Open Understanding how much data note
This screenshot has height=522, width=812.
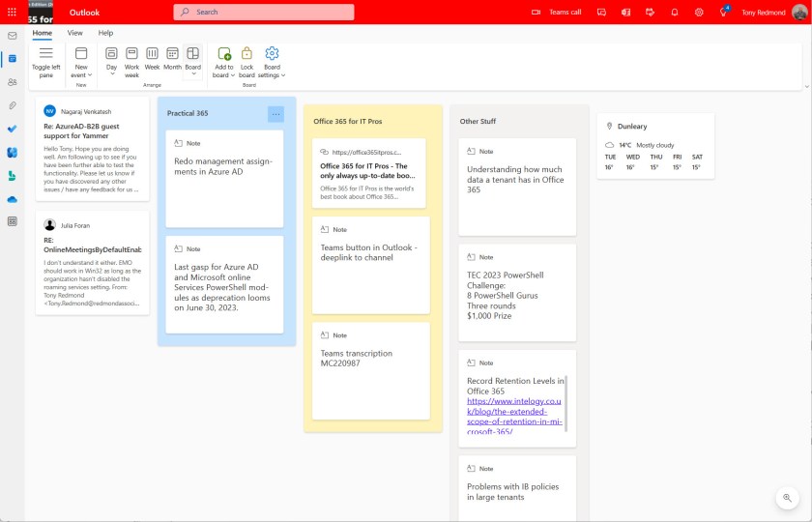tap(517, 187)
